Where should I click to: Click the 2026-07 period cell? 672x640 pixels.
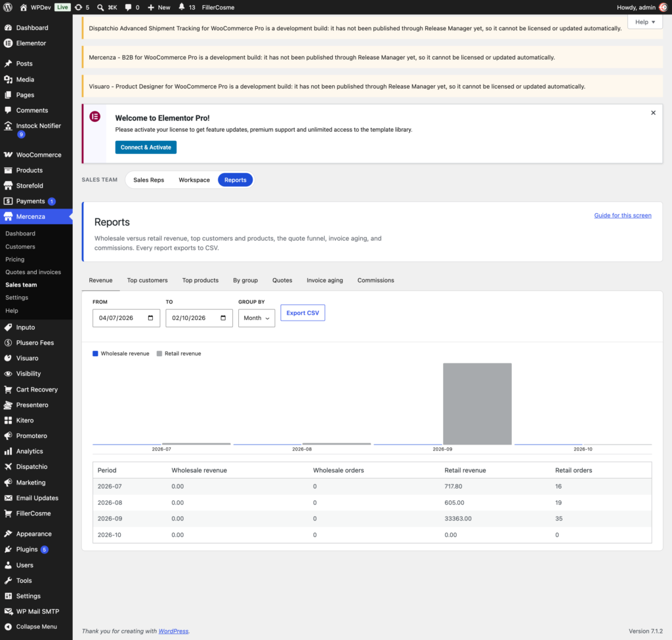(x=110, y=486)
